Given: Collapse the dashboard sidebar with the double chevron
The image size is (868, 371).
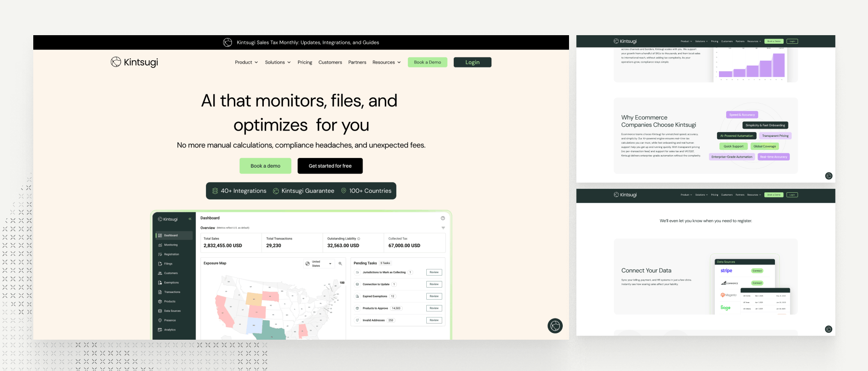Looking at the screenshot, I should (190, 219).
